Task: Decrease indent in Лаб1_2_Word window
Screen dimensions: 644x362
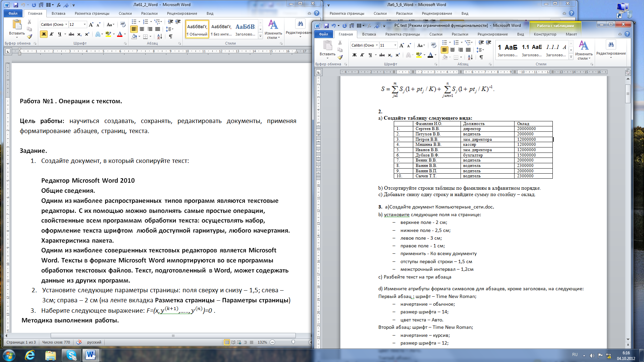Action: (170, 21)
